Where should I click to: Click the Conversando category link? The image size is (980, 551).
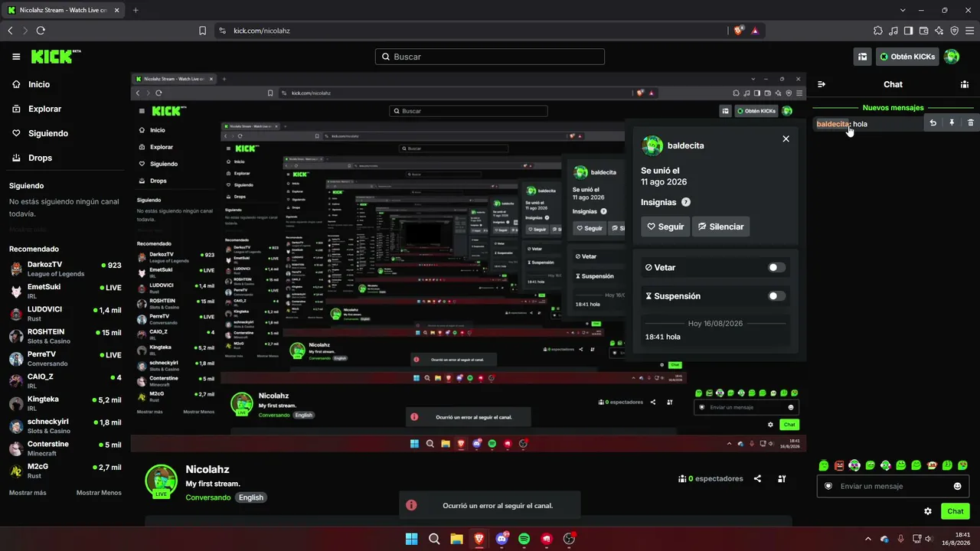(x=208, y=497)
